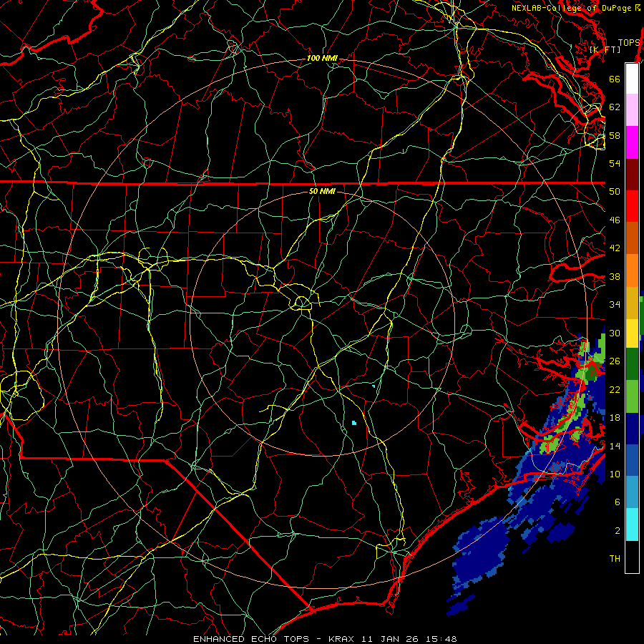
Task: Click the "K FT" units label
Action: (x=605, y=49)
